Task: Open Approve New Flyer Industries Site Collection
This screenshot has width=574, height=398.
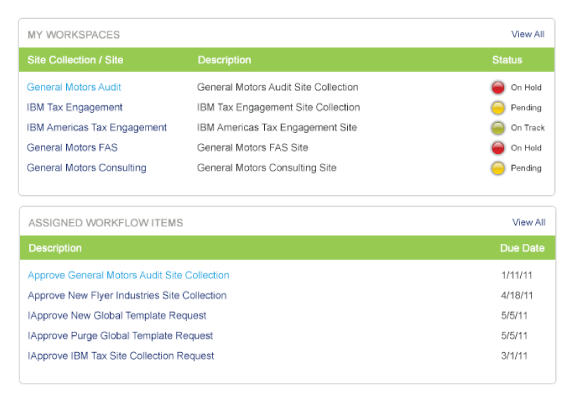Action: pyautogui.click(x=127, y=295)
